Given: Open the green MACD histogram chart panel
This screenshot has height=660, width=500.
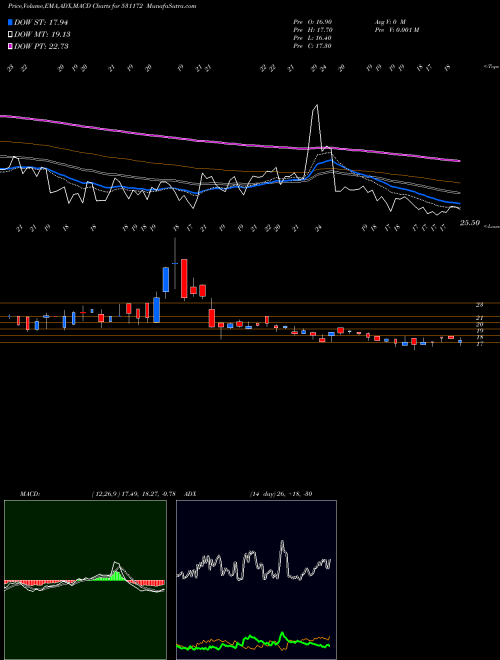Looking at the screenshot, I should (x=85, y=580).
